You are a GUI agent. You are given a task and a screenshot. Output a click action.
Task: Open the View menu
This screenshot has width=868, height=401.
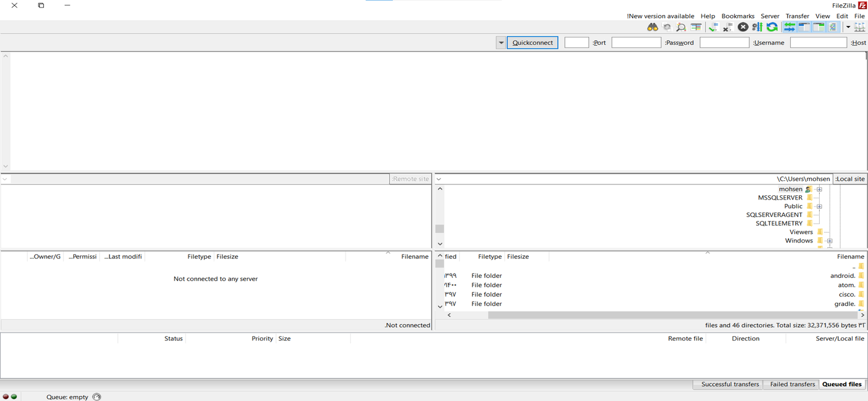pos(822,16)
